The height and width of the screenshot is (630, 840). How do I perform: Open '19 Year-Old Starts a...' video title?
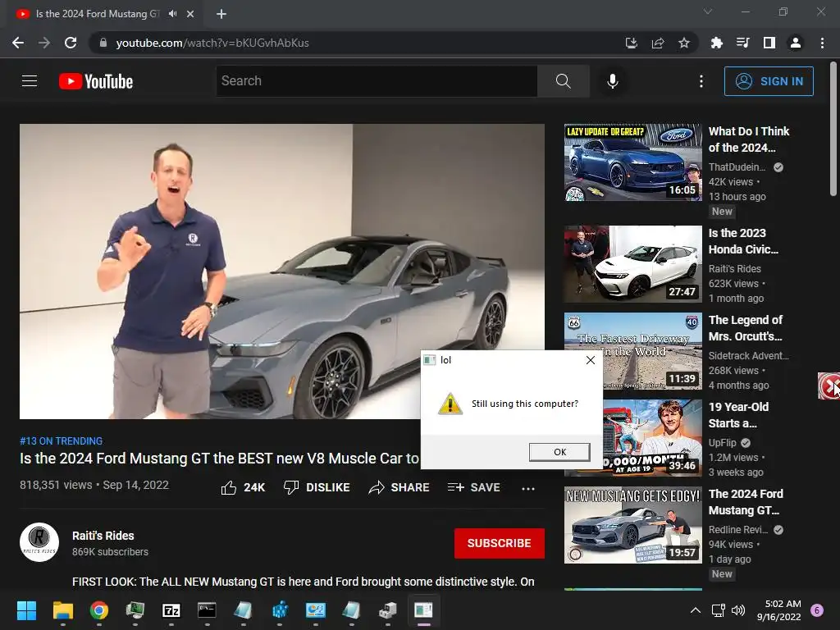coord(738,415)
